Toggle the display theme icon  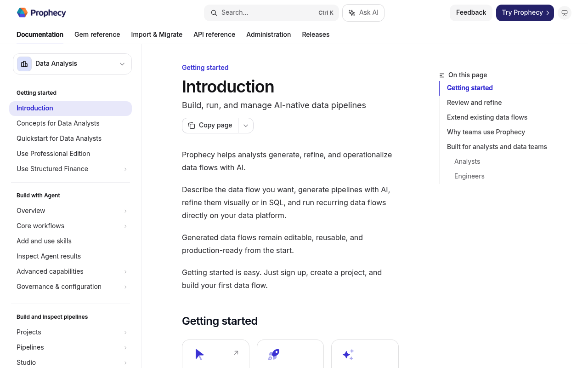point(565,13)
